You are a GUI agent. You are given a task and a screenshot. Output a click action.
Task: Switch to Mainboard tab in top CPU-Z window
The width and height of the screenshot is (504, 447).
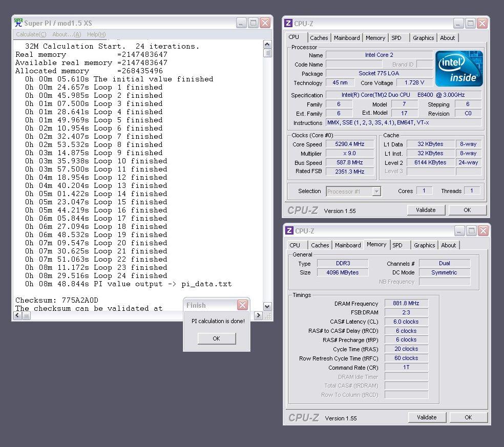pos(347,38)
